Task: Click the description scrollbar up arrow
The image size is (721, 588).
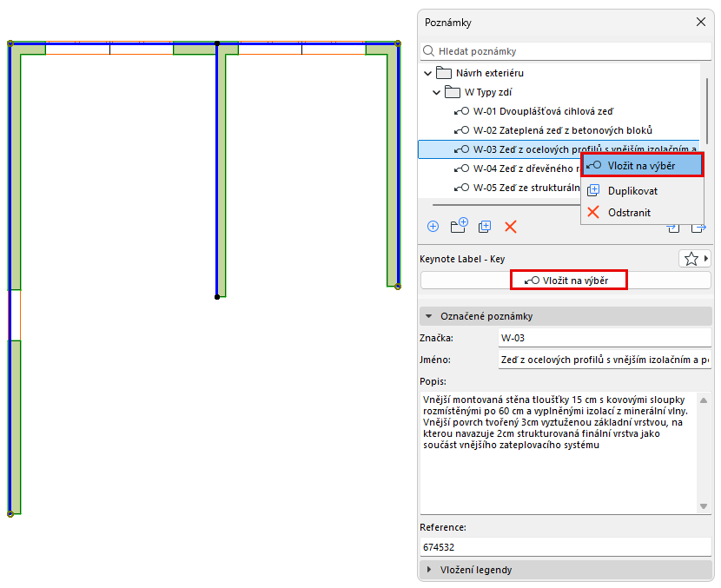Action: [704, 400]
